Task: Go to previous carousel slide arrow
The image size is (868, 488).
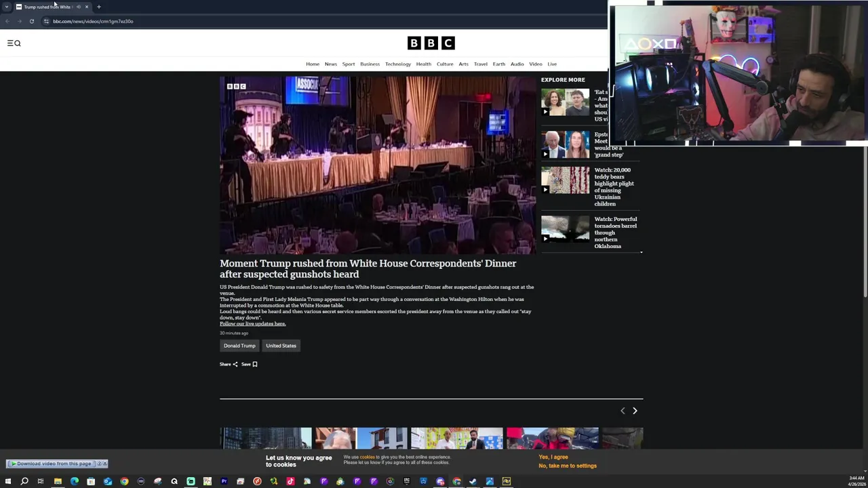Action: 623,411
